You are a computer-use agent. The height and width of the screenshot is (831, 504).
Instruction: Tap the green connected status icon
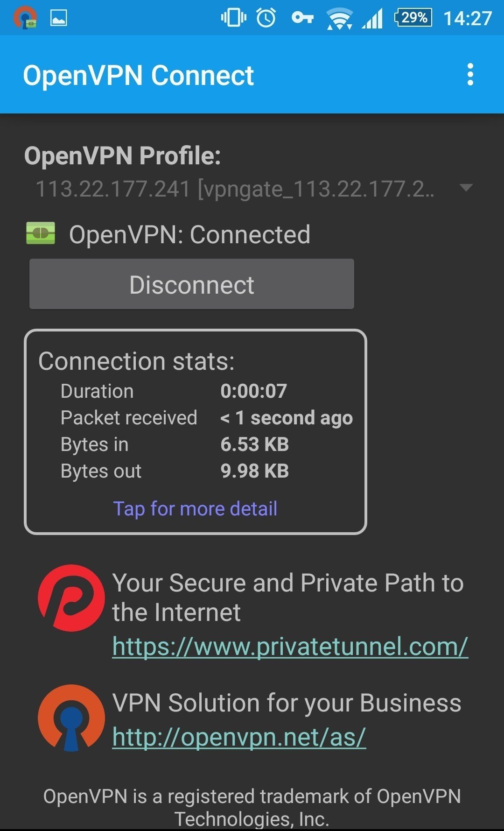tap(41, 233)
